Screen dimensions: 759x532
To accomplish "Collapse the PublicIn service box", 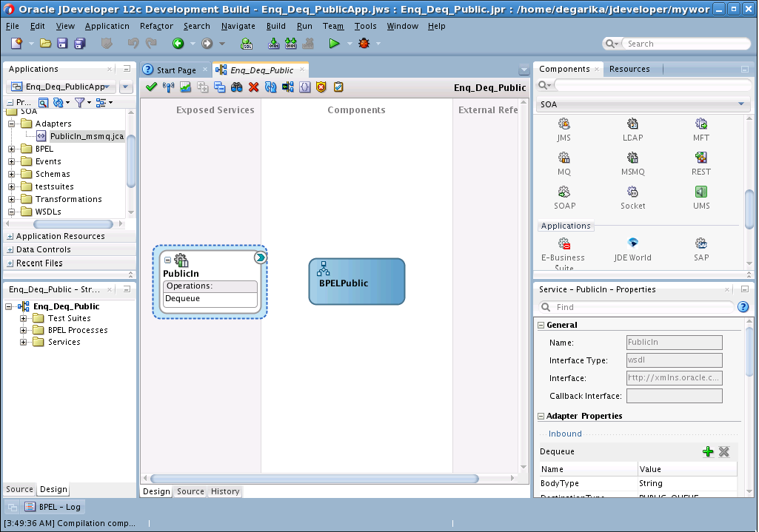I will tap(168, 260).
